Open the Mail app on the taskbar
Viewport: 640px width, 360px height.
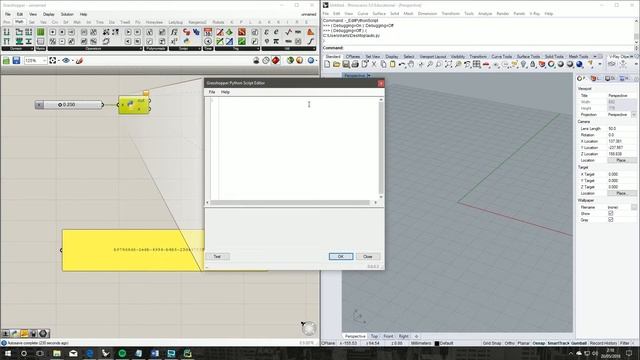73,353
